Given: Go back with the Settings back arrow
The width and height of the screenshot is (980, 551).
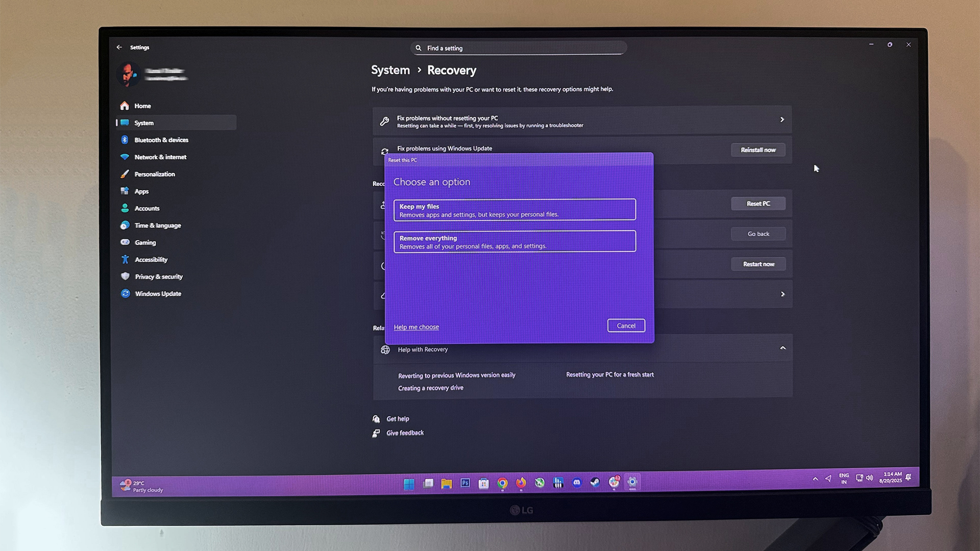Looking at the screenshot, I should point(119,47).
